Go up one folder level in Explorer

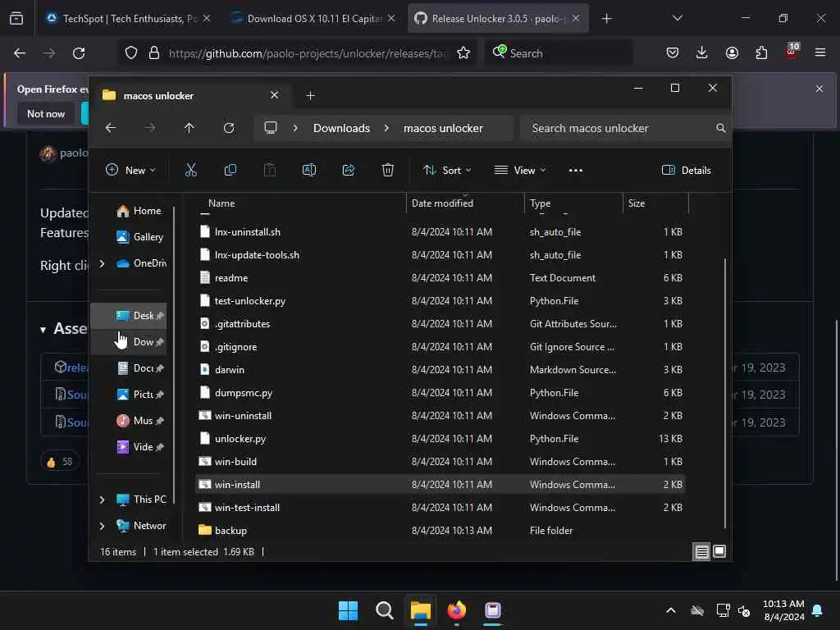pyautogui.click(x=189, y=128)
